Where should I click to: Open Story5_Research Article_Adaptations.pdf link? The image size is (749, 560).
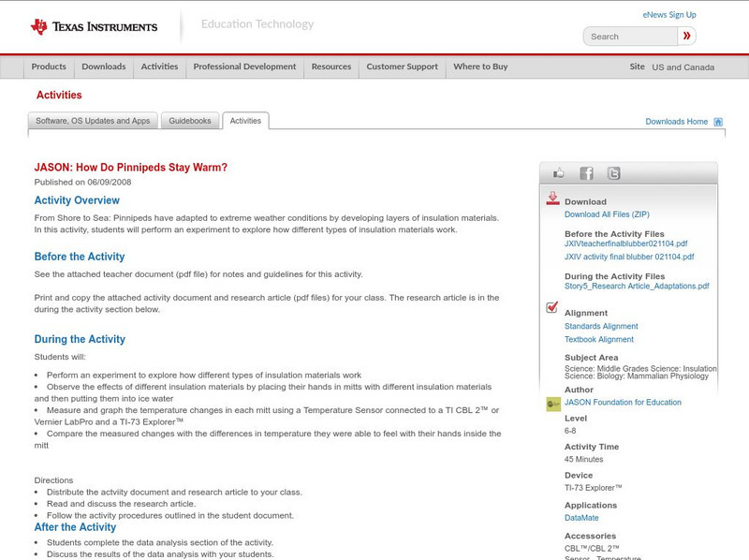(637, 287)
